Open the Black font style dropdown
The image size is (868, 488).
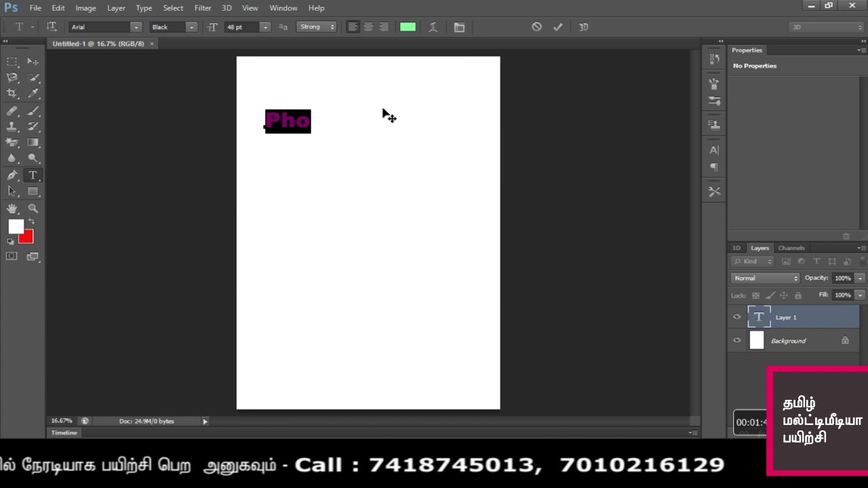[192, 27]
